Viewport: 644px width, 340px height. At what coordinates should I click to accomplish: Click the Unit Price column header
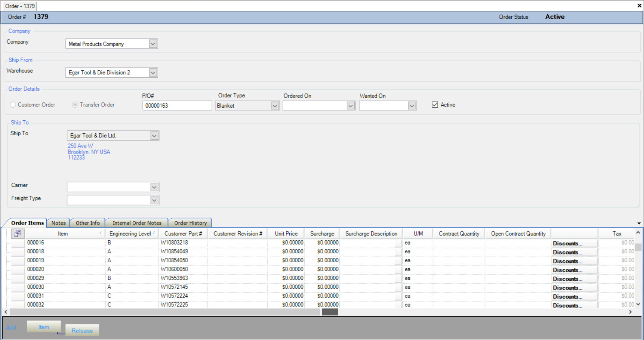coord(286,234)
